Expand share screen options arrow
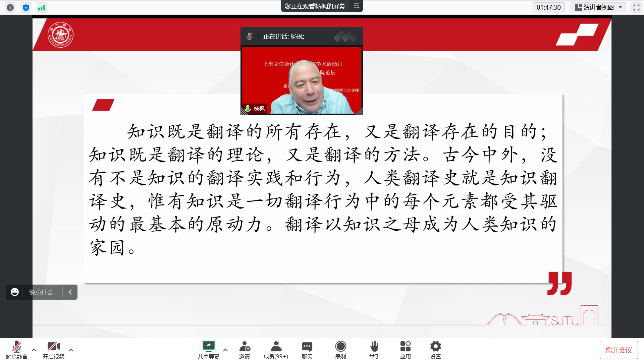The width and height of the screenshot is (644, 362). click(225, 350)
